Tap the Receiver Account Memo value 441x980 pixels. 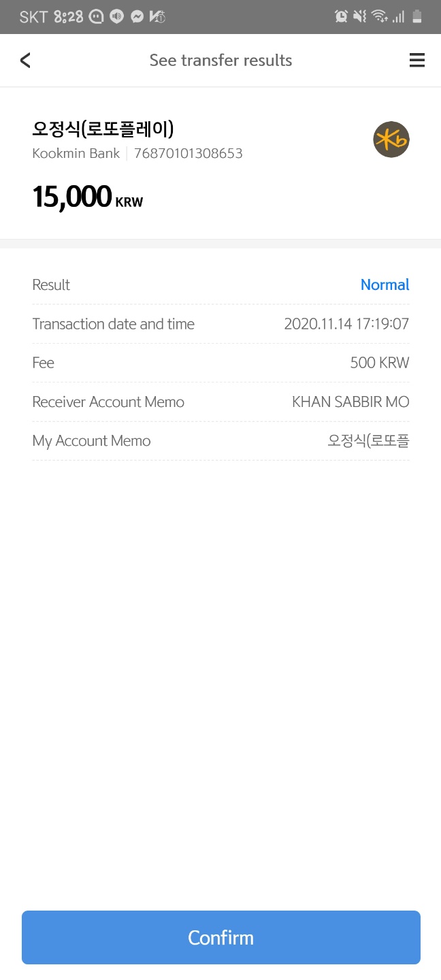tap(350, 402)
